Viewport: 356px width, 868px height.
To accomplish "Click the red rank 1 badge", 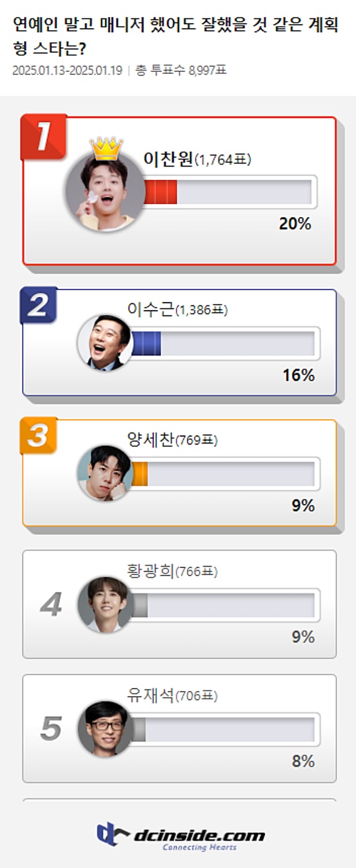I will click(x=43, y=137).
